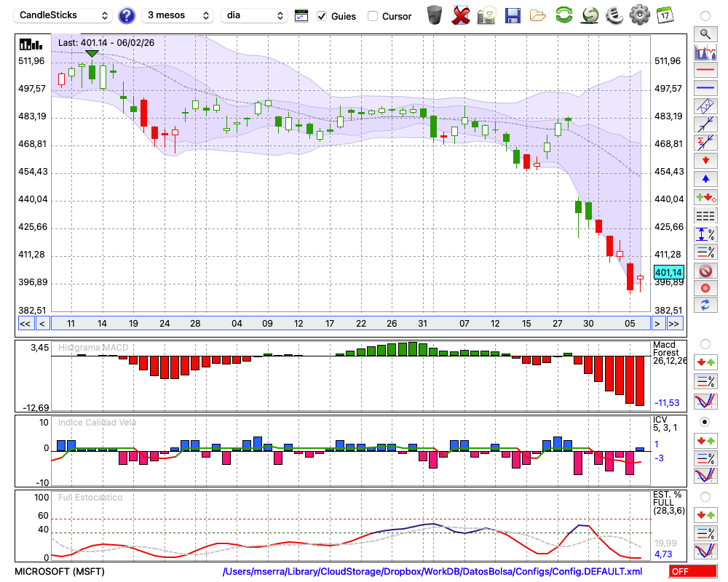Open the CandleSticks chart type dropdown
Image resolution: width=728 pixels, height=582 pixels.
63,15
